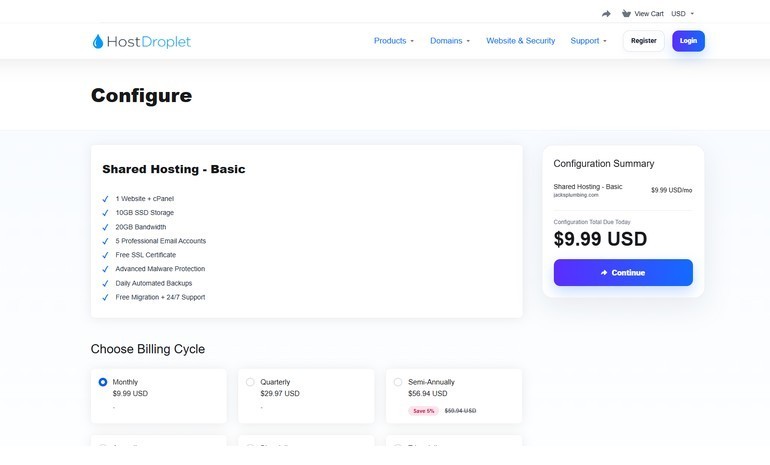Image resolution: width=770 pixels, height=465 pixels.
Task: Open Website & Security page
Action: pyautogui.click(x=521, y=41)
